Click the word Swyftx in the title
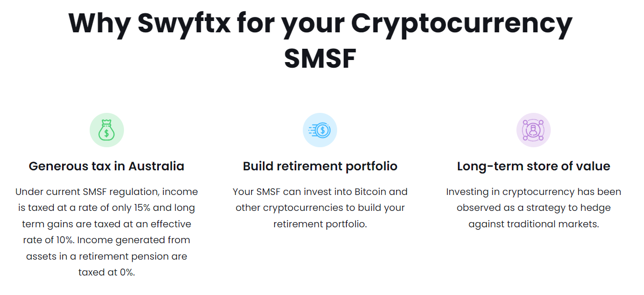Viewport: 644px width, 295px height. point(184,23)
